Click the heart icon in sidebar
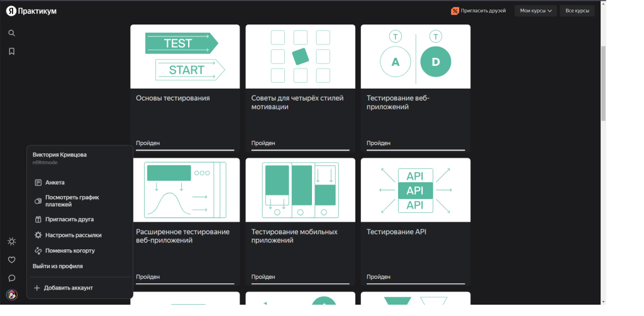Screen dimensions: 644x316 coord(11,260)
